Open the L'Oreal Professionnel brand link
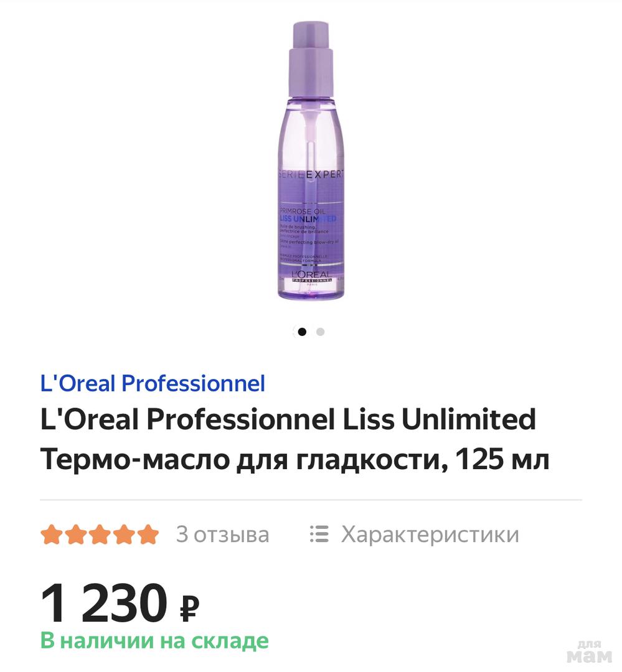 tap(153, 383)
